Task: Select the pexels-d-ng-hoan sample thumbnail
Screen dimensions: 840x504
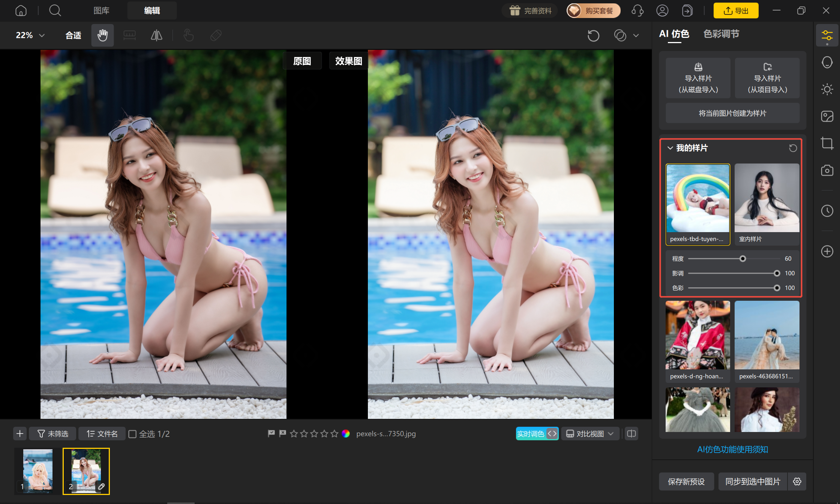Action: [698, 342]
